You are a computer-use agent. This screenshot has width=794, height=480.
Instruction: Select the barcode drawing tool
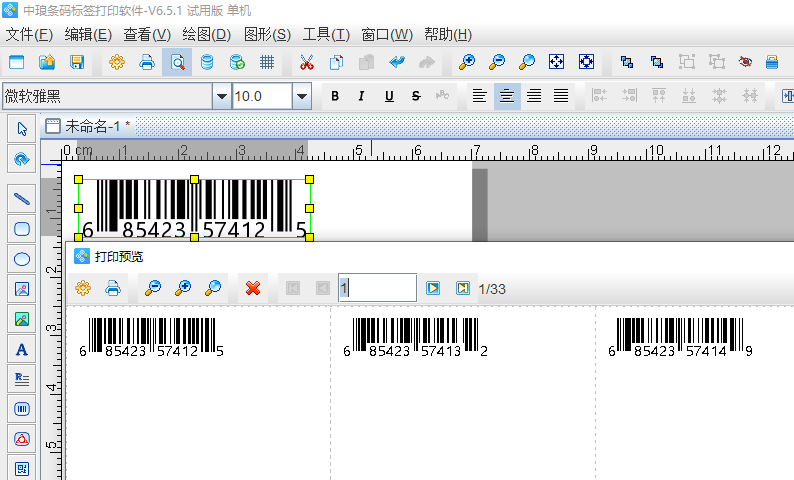(x=21, y=409)
